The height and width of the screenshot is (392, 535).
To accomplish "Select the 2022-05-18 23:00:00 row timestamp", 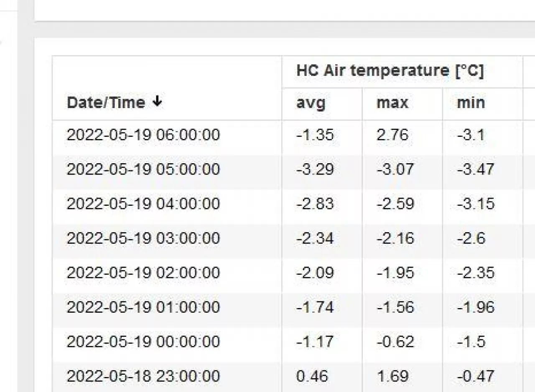I will click(143, 376).
